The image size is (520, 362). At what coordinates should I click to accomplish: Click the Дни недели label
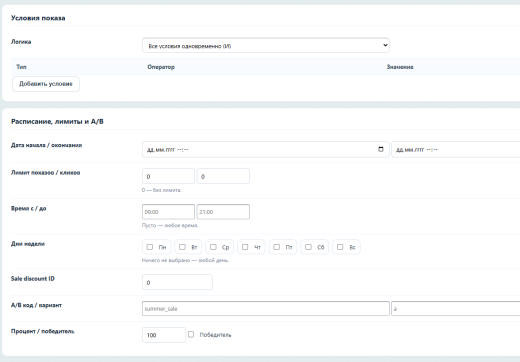tap(28, 244)
